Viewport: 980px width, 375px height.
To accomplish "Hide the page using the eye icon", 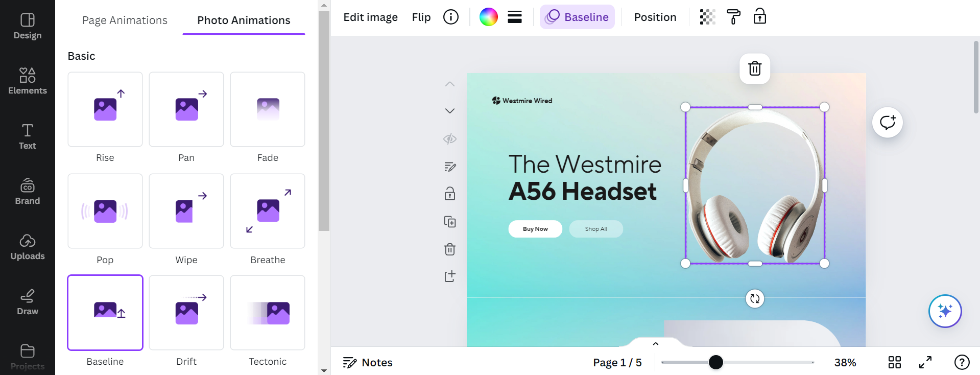I will click(450, 139).
